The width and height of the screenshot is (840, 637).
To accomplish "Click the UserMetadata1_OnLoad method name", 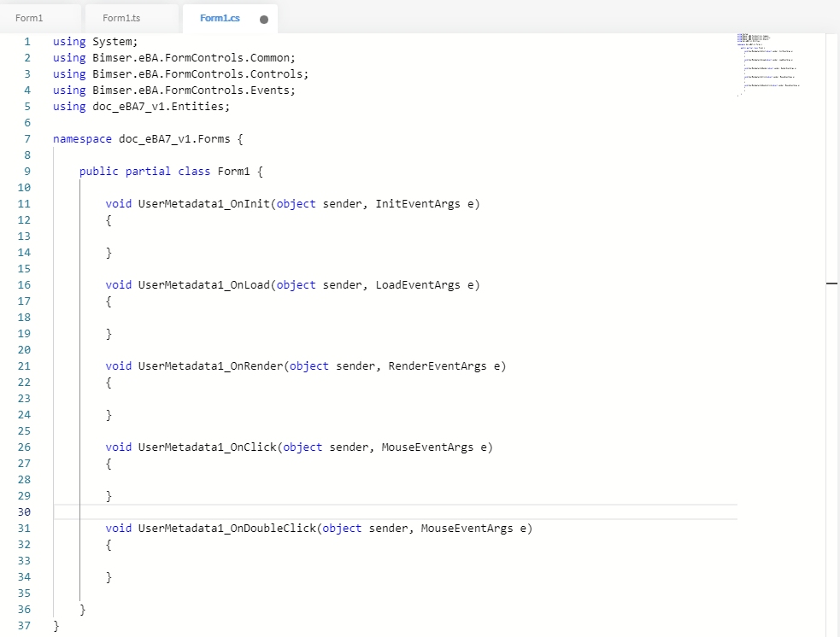I will (204, 285).
